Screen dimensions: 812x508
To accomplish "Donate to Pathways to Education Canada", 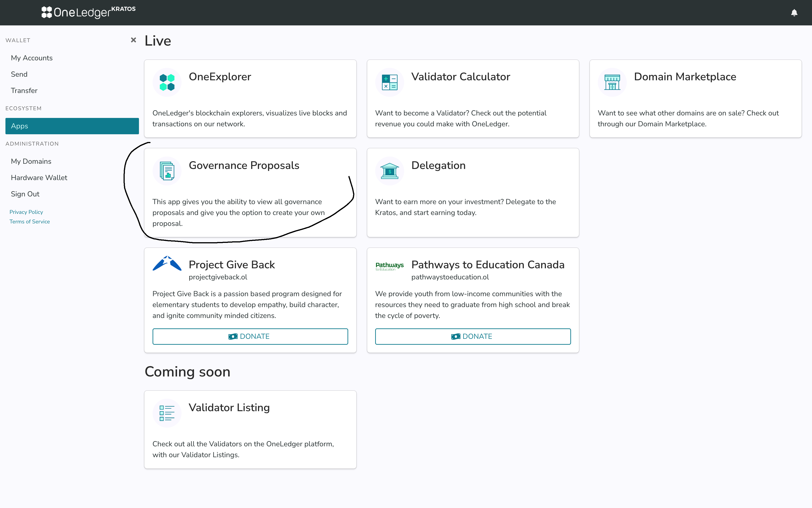I will (x=472, y=336).
